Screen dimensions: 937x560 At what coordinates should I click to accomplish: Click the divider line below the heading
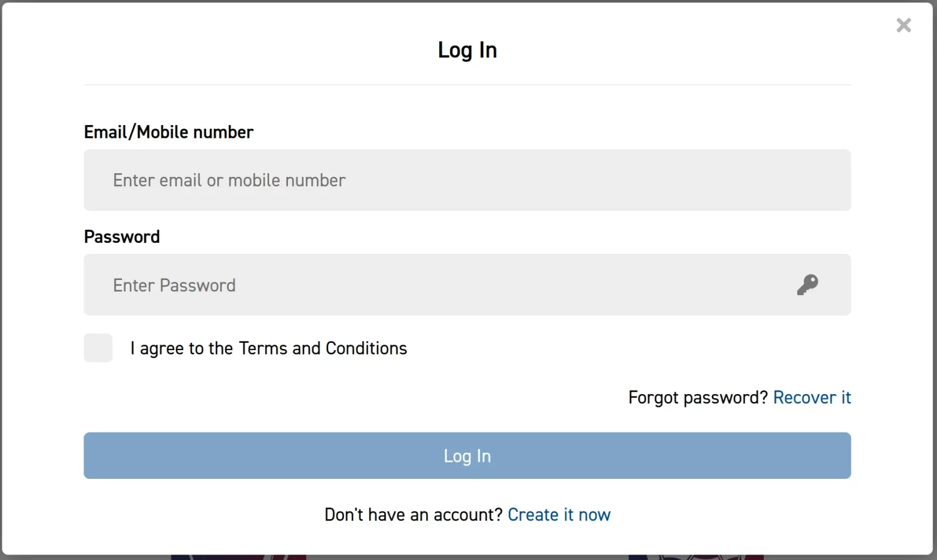467,85
